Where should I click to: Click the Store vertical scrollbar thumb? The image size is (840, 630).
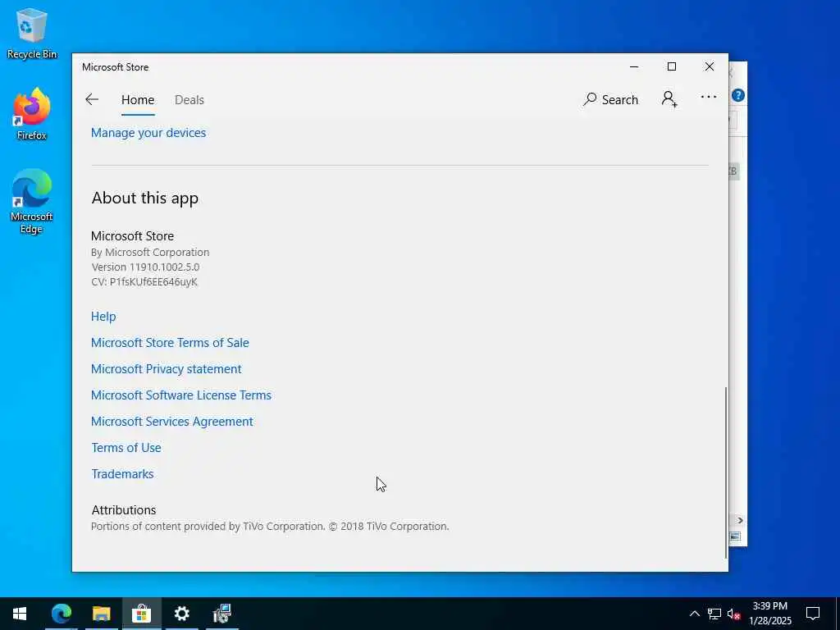[x=726, y=472]
